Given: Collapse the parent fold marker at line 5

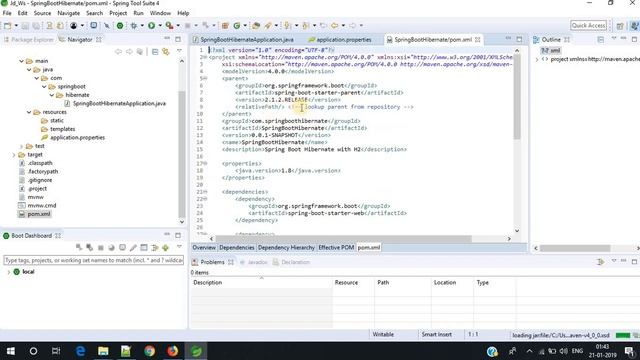Looking at the screenshot, I should [x=205, y=78].
